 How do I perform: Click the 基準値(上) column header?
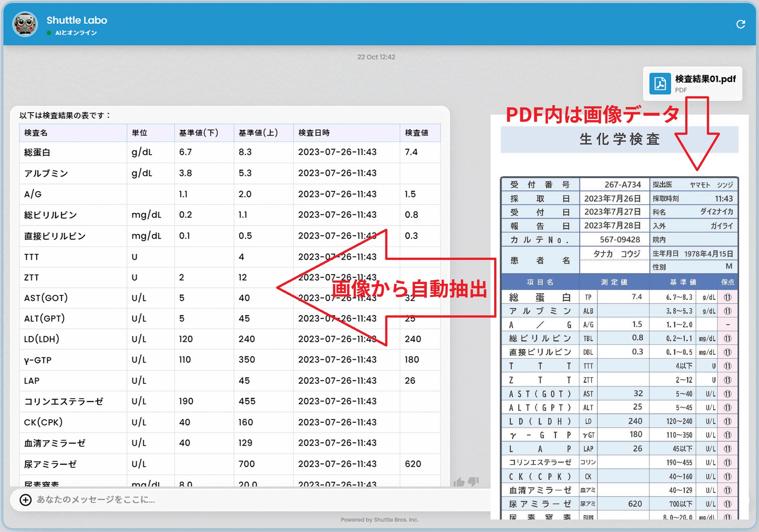pos(258,133)
